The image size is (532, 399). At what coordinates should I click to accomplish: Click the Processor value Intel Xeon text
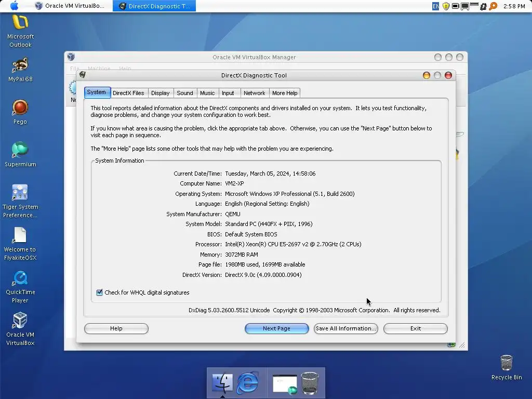(293, 244)
